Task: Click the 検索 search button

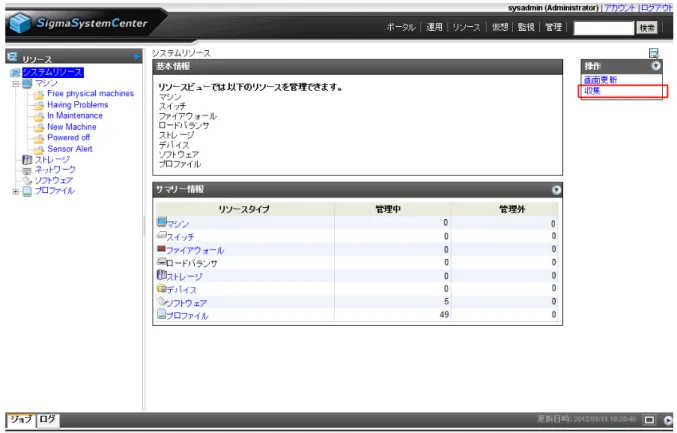Action: [647, 28]
